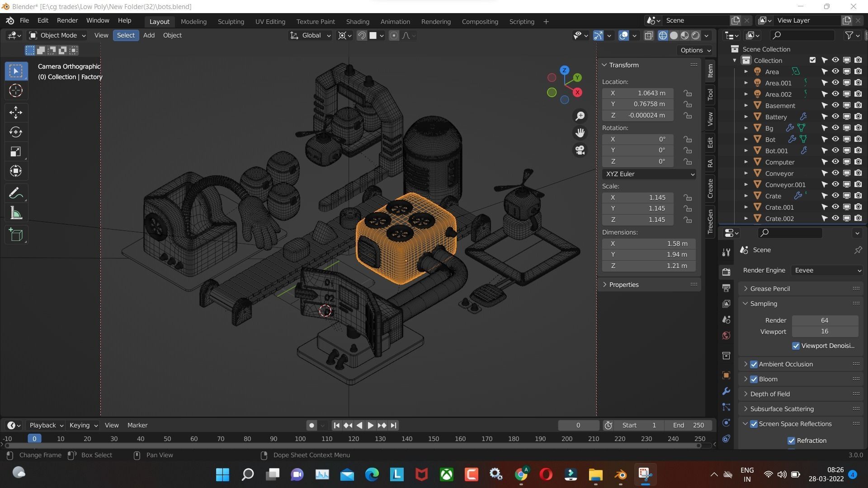The image size is (868, 488).
Task: Open the Options dropdown in viewport
Action: point(695,50)
